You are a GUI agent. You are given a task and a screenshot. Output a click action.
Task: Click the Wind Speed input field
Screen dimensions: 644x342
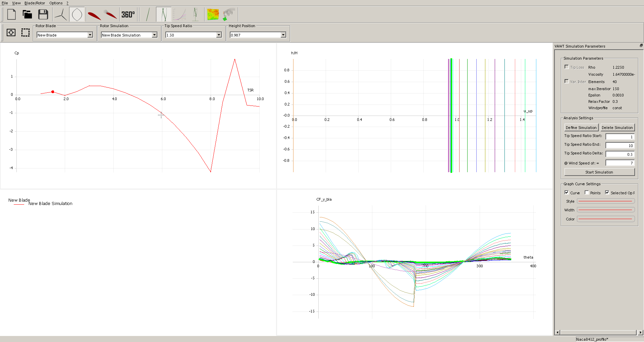pos(620,163)
